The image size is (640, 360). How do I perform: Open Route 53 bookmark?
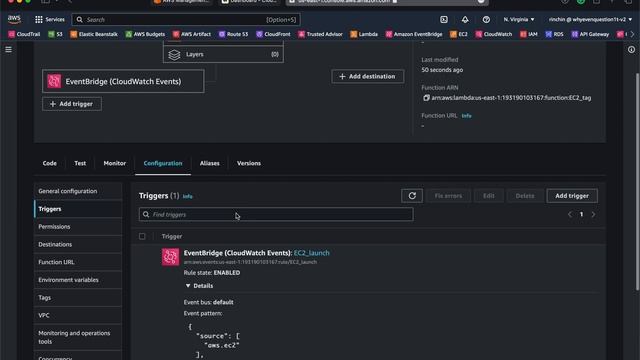click(233, 34)
